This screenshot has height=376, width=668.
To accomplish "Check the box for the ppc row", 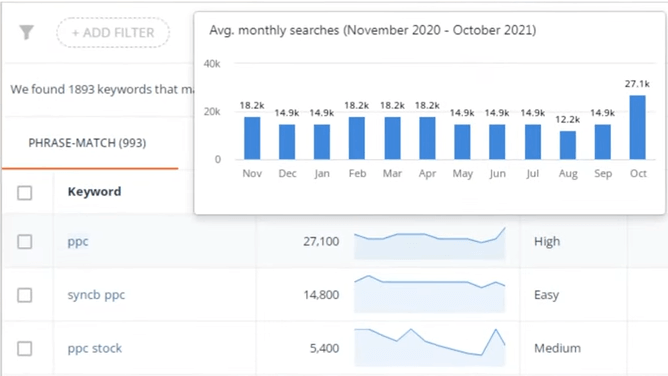I will point(25,242).
